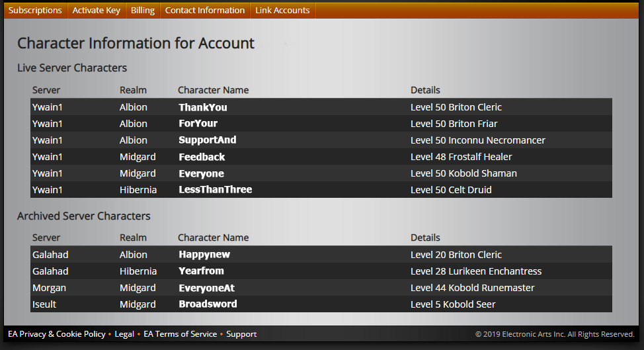Image resolution: width=644 pixels, height=350 pixels.
Task: Select the Link Accounts tab
Action: coord(282,11)
